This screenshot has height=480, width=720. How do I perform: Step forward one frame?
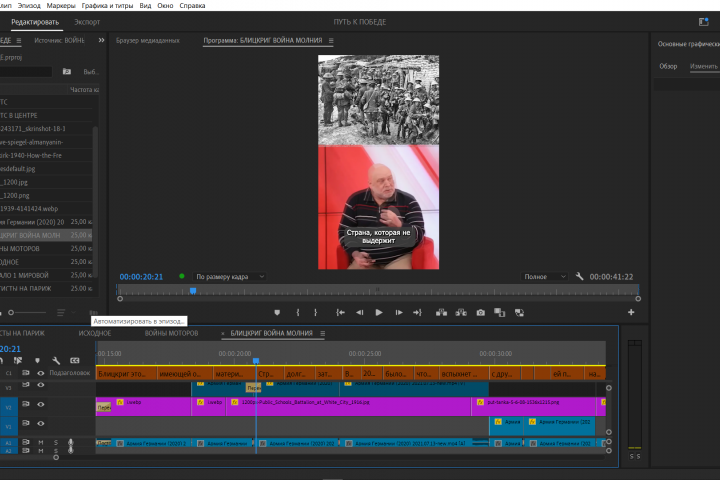point(399,312)
